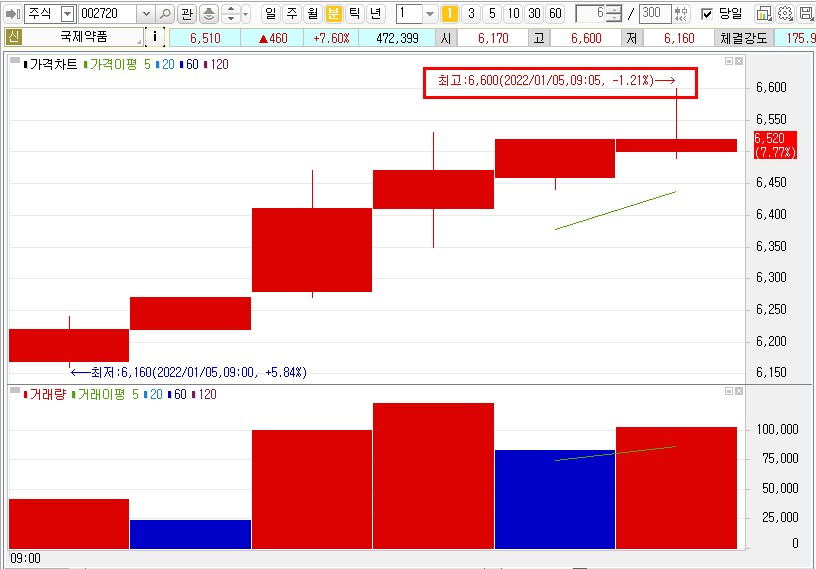The image size is (816, 569).
Task: Click the current price 6,510
Action: coord(205,38)
